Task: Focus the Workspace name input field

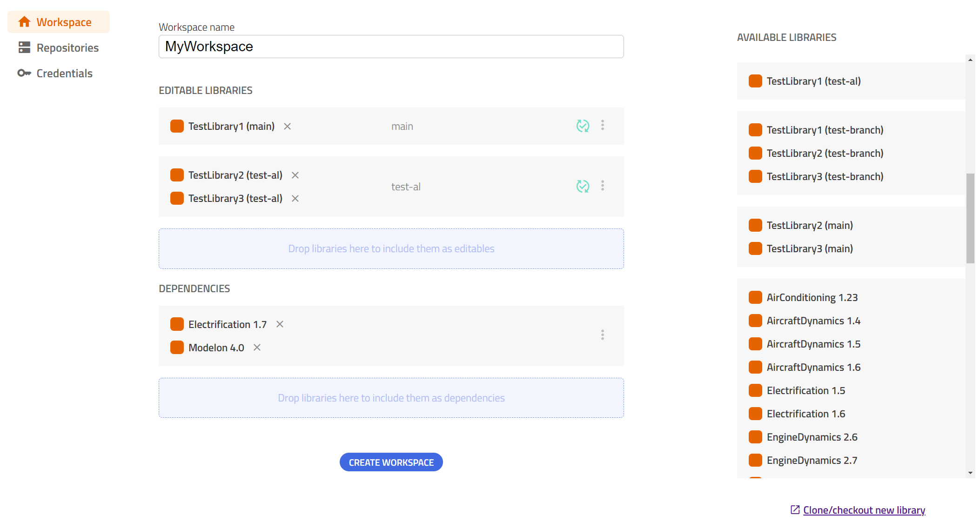Action: pyautogui.click(x=391, y=47)
